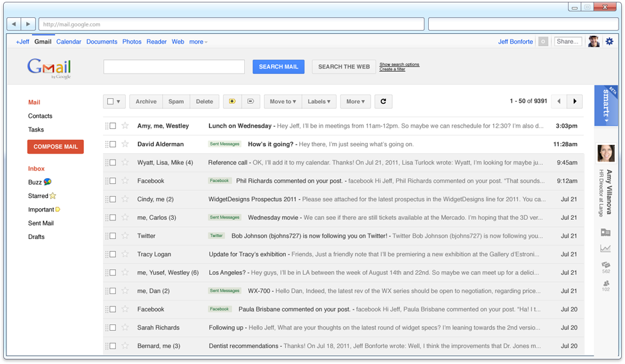Click the browser back arrow
The width and height of the screenshot is (625, 364).
point(14,24)
